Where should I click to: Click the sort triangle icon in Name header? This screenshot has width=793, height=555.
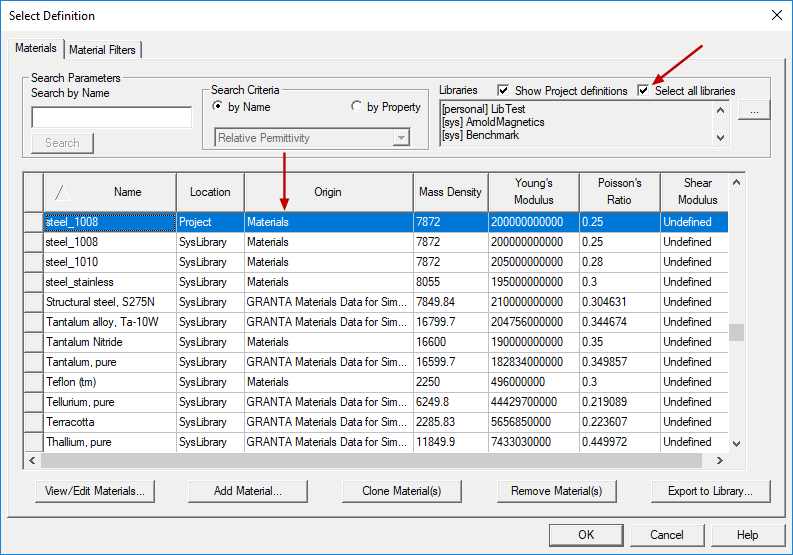click(x=62, y=192)
